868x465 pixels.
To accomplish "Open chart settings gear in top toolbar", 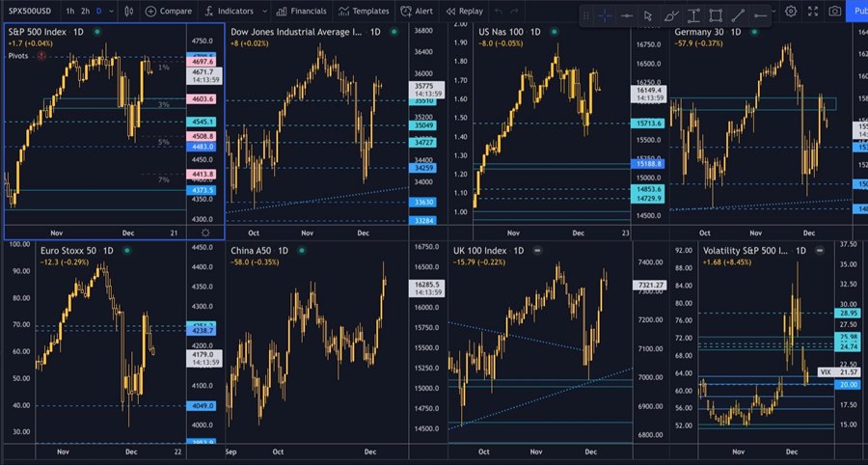I will (791, 11).
